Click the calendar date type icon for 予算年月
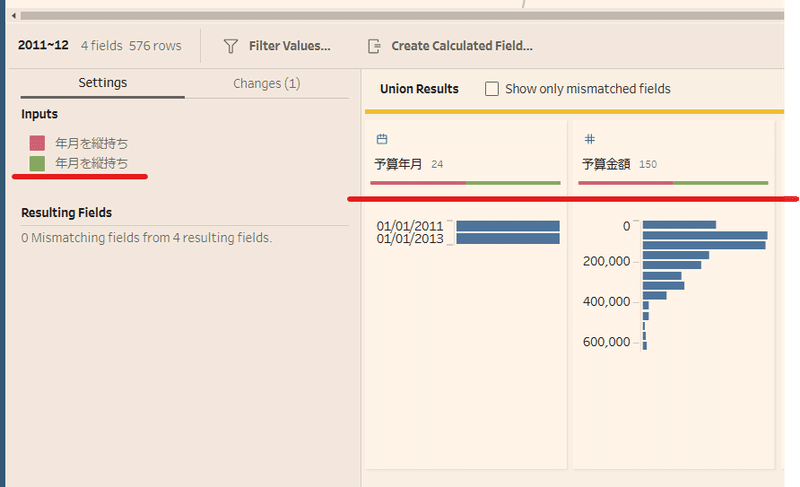The image size is (800, 487). [382, 139]
